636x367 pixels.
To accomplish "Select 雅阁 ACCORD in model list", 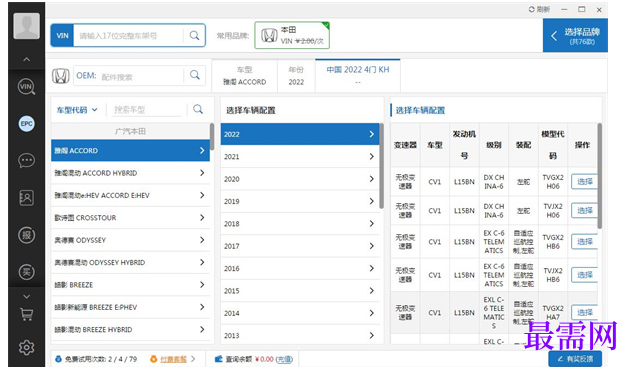I will tap(130, 150).
